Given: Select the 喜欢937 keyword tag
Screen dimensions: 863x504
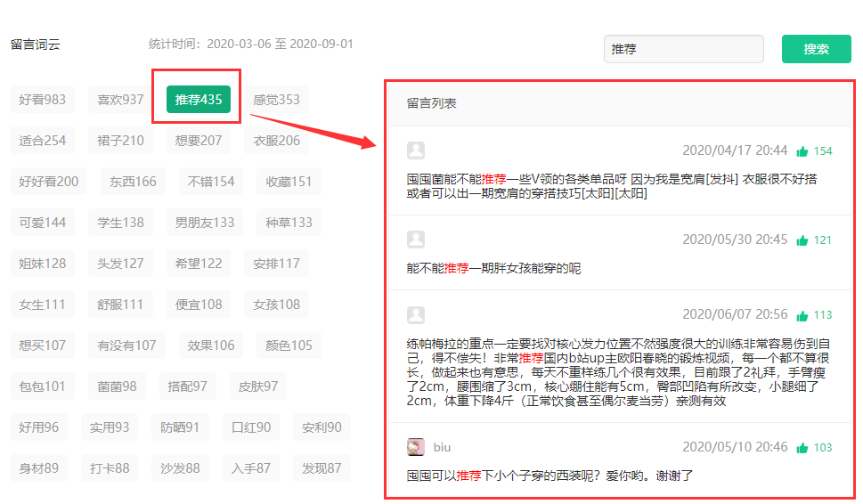Looking at the screenshot, I should 120,100.
